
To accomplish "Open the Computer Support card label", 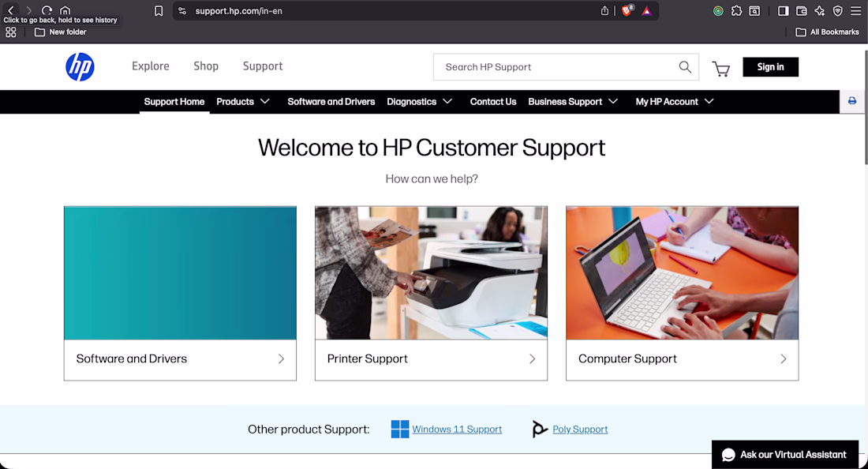I will tap(628, 358).
